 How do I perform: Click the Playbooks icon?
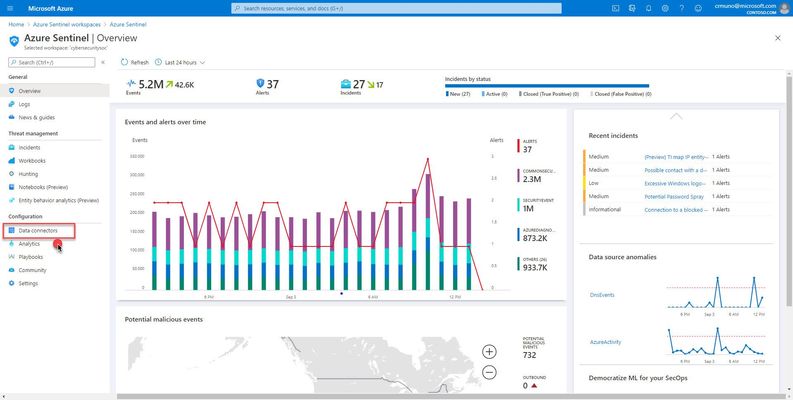click(12, 257)
